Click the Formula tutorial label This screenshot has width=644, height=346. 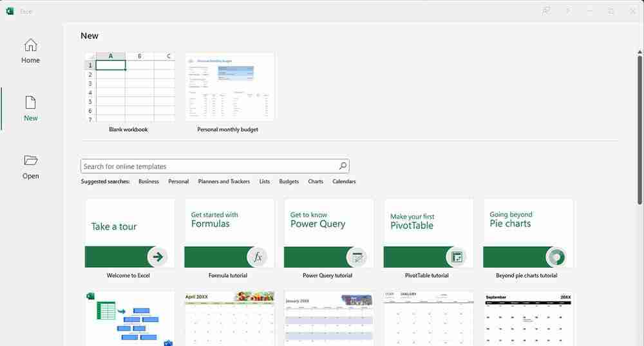click(227, 275)
